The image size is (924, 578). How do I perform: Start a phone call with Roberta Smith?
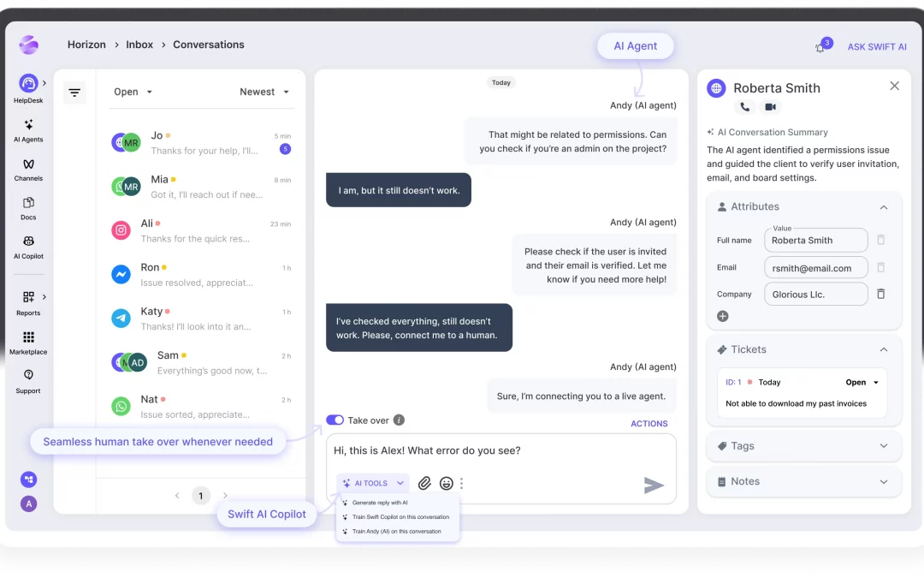744,107
